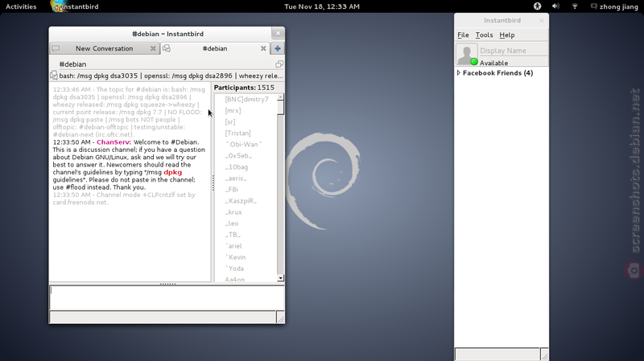644x361 pixels.
Task: Open the network indicator in the top bar
Action: coord(575,6)
